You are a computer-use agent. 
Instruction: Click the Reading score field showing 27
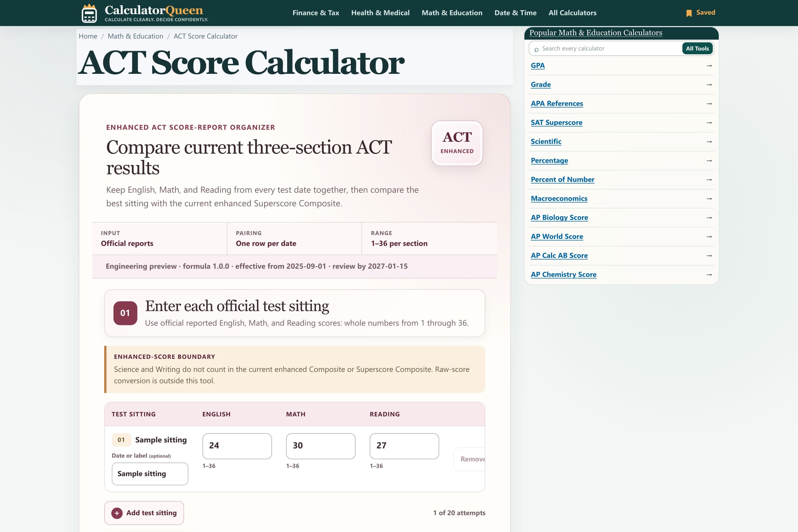coord(404,446)
